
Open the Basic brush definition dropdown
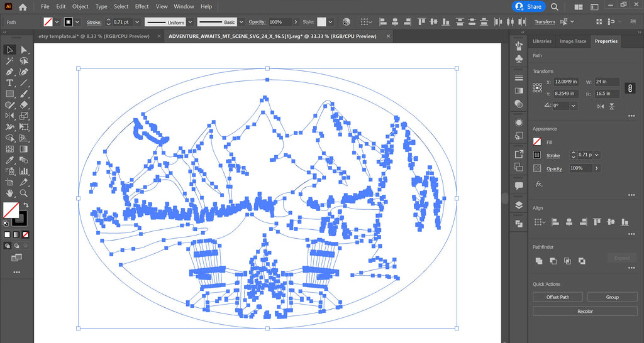tap(241, 22)
